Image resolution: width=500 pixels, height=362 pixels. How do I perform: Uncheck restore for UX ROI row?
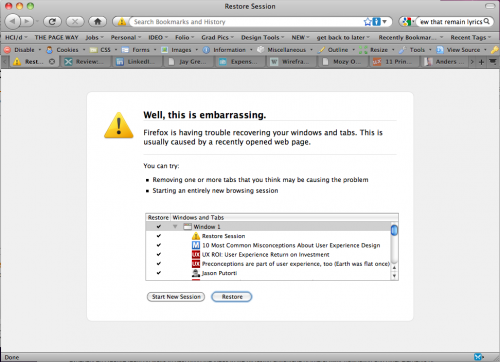(159, 254)
